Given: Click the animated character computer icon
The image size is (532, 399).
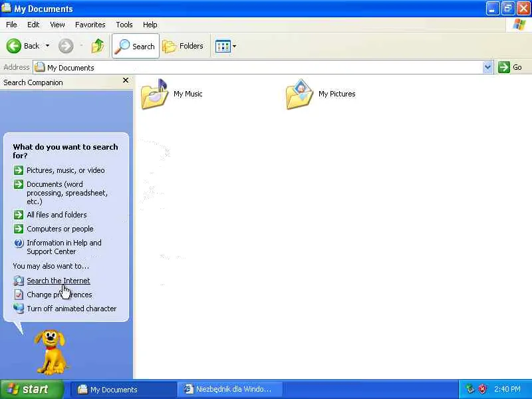Looking at the screenshot, I should (x=19, y=309).
